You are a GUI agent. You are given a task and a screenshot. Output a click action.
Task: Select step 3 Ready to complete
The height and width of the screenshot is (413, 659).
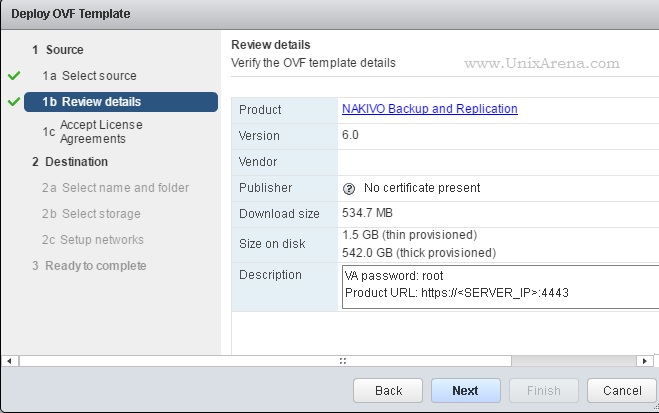coord(89,266)
